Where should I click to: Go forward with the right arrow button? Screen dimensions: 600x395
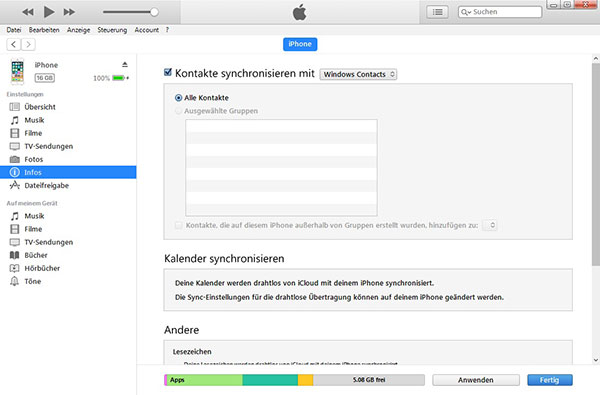(28, 44)
